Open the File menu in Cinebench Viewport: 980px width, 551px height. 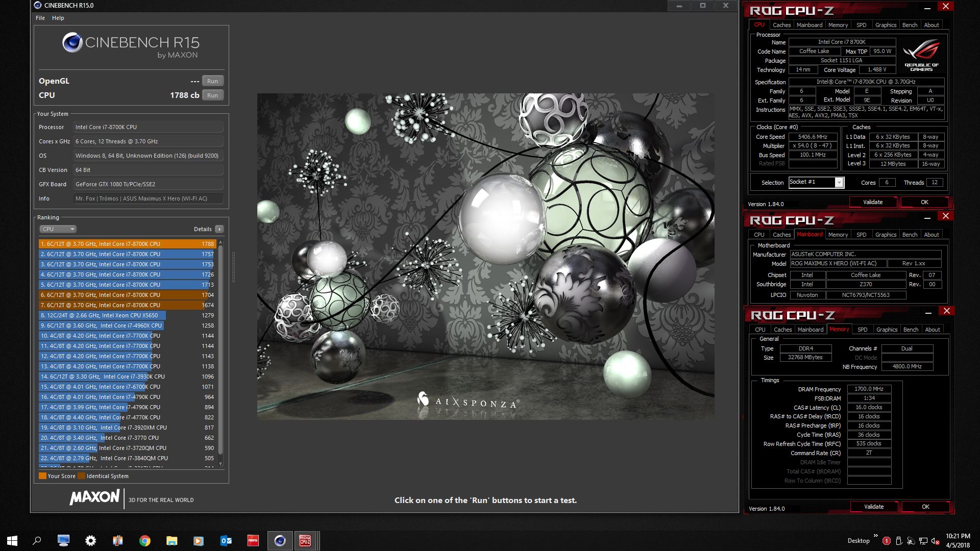tap(40, 18)
